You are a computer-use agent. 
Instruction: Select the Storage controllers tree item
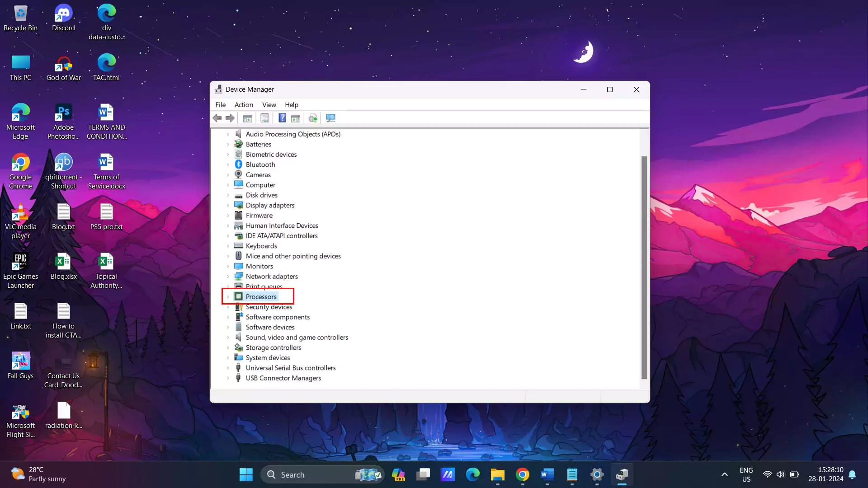pos(274,347)
